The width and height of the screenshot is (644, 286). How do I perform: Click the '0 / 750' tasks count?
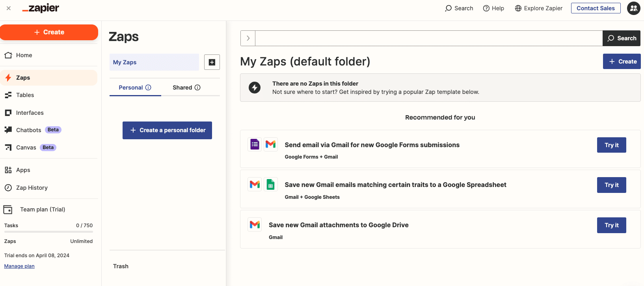coord(84,226)
